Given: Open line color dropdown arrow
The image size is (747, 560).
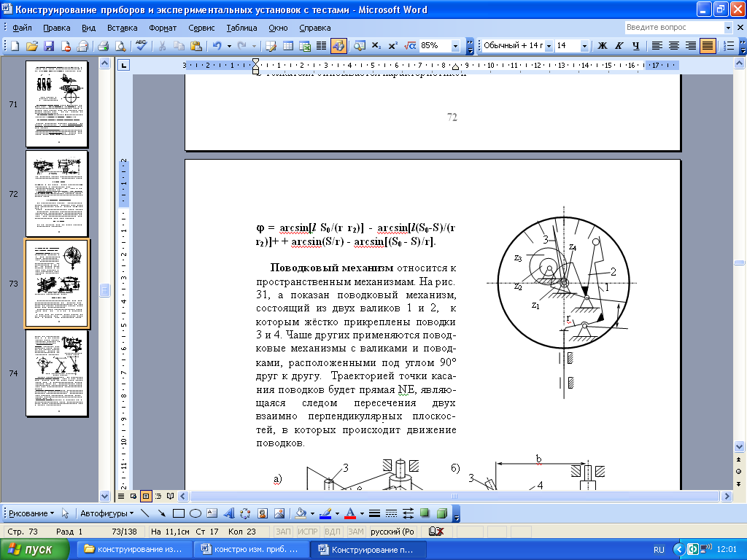Looking at the screenshot, I should [337, 513].
